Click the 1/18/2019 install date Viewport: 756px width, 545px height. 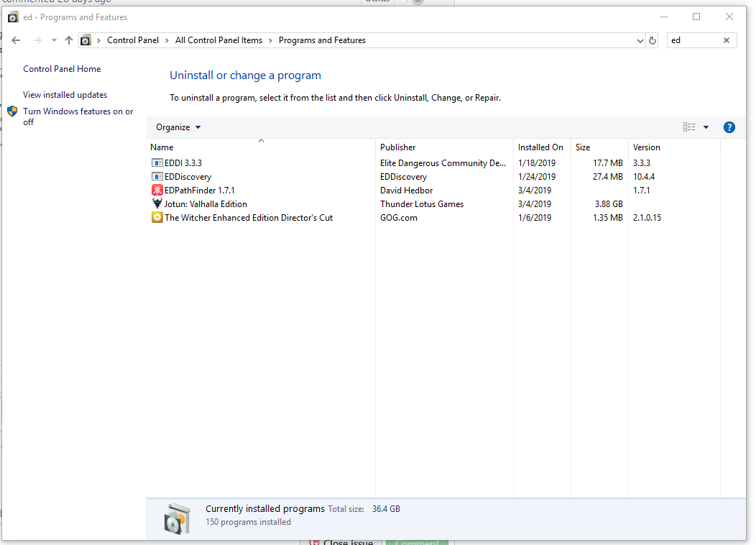click(537, 163)
